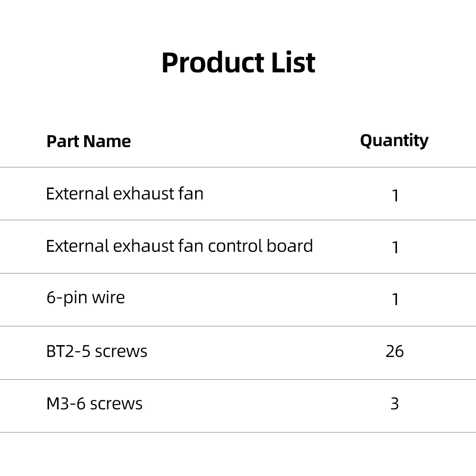Click the 6-pin wire part name
The height and width of the screenshot is (476, 476).
pos(86,298)
